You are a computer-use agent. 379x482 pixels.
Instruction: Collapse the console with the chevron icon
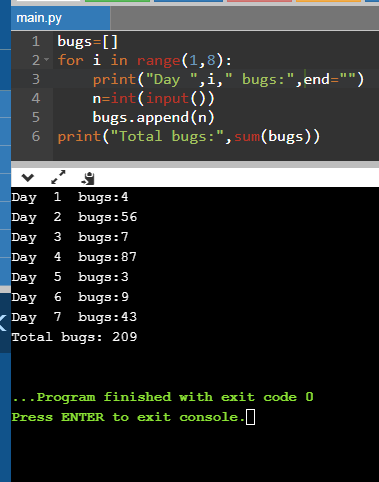tap(28, 178)
